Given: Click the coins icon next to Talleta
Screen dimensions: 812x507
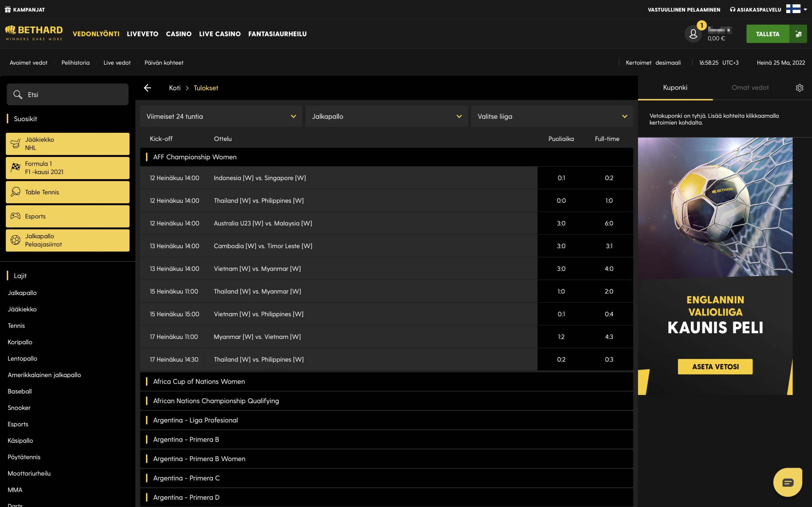Looking at the screenshot, I should [798, 34].
